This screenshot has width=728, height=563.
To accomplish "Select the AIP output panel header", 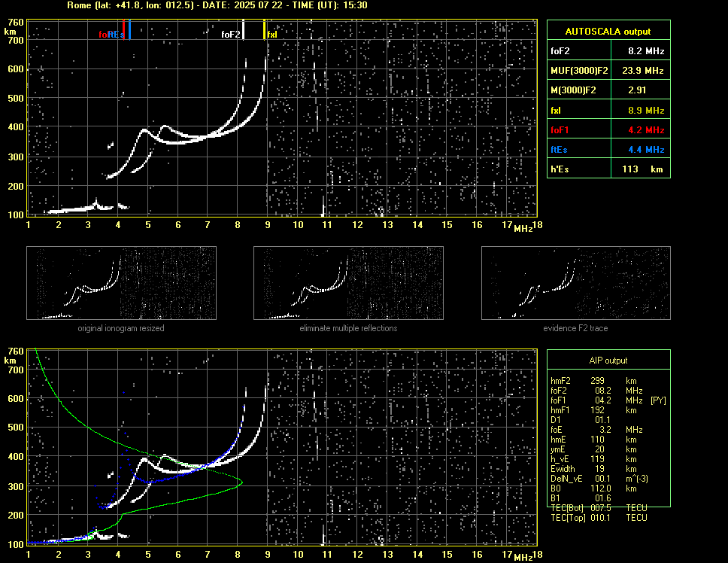I will pyautogui.click(x=608, y=360).
